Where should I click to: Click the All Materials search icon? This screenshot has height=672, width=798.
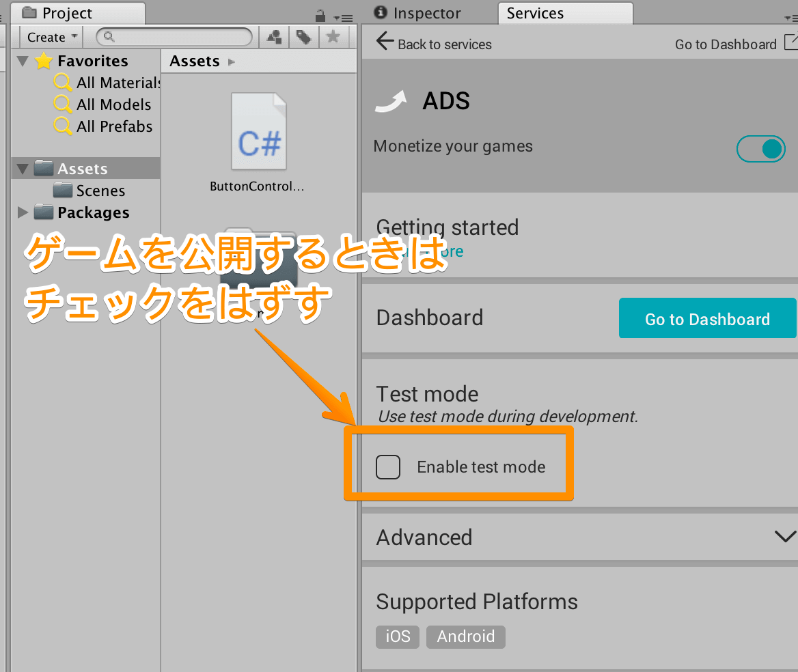point(63,82)
